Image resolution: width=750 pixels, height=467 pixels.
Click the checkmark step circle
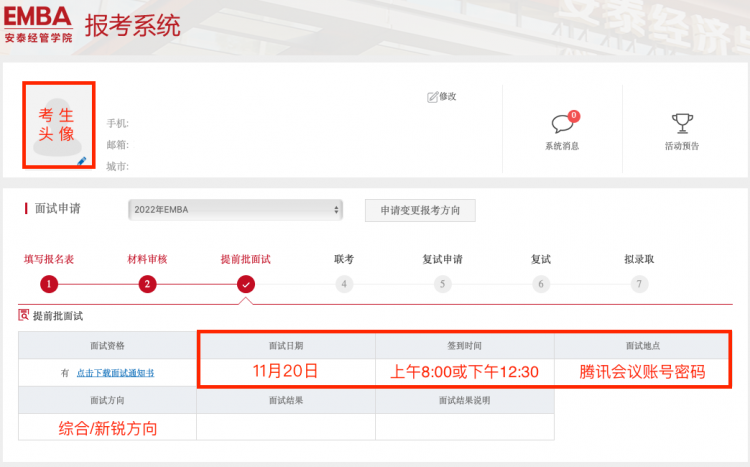(246, 284)
